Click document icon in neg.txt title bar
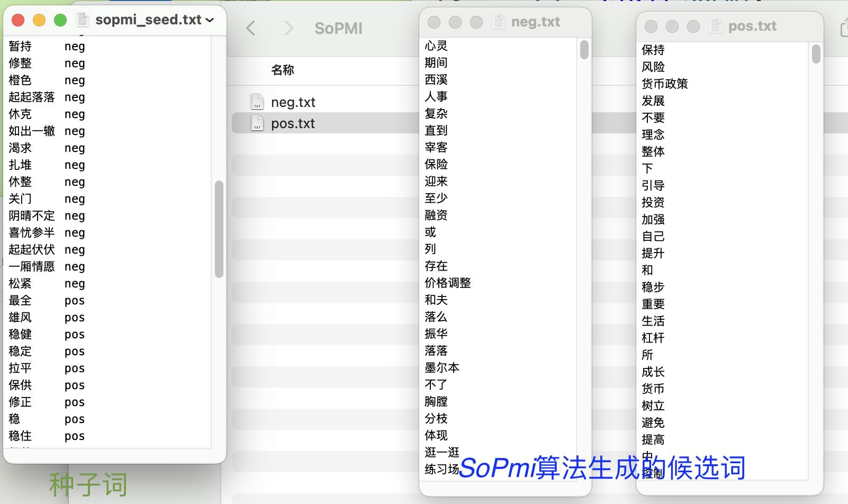This screenshot has height=504, width=848. [499, 22]
